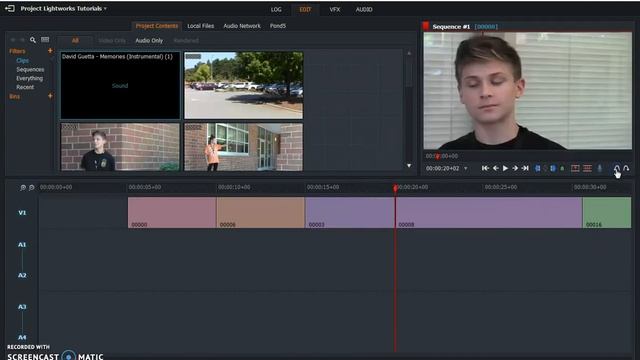Jump to sequence end in viewer

pyautogui.click(x=525, y=168)
